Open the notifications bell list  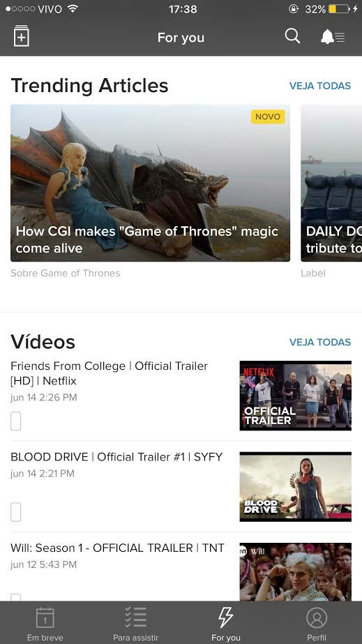333,37
